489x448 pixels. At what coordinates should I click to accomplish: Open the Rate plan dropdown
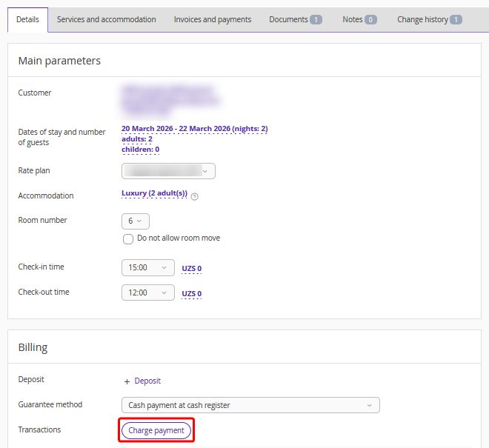pyautogui.click(x=168, y=171)
